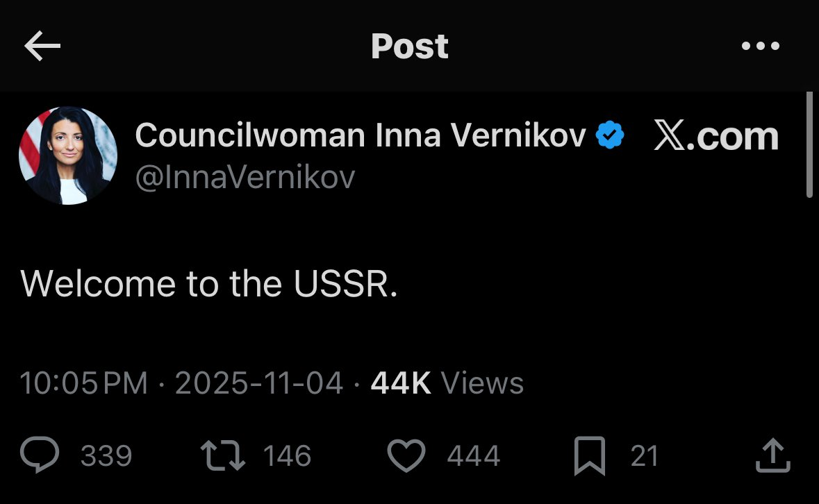Click the 339 replies count
The image size is (819, 504).
[106, 456]
